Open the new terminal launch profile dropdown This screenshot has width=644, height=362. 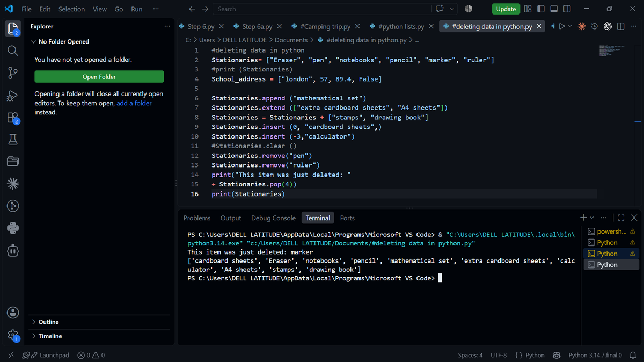[592, 218]
